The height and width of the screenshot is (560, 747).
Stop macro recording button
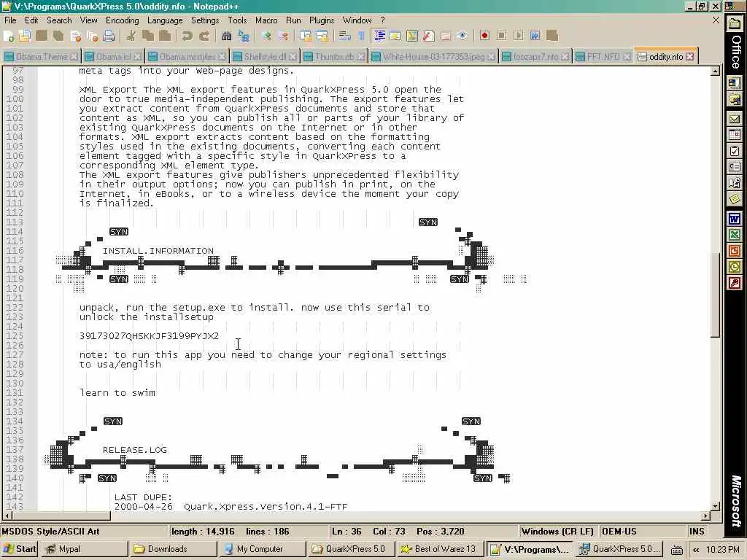coord(501,36)
